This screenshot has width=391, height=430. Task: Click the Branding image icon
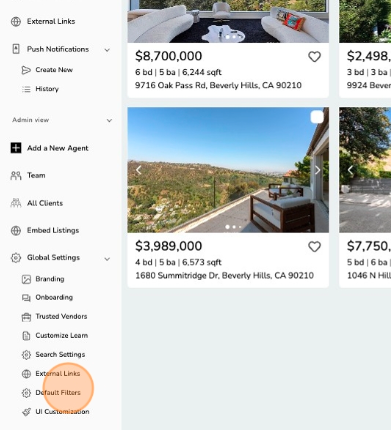(x=26, y=279)
